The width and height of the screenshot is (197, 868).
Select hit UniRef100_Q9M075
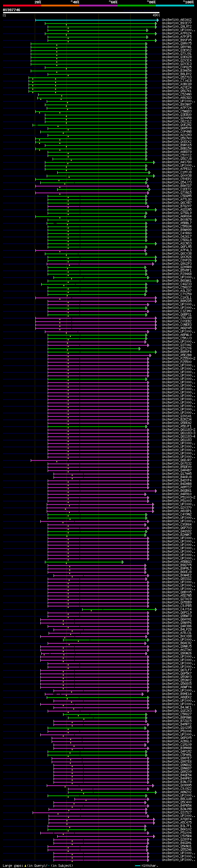[x=177, y=43]
